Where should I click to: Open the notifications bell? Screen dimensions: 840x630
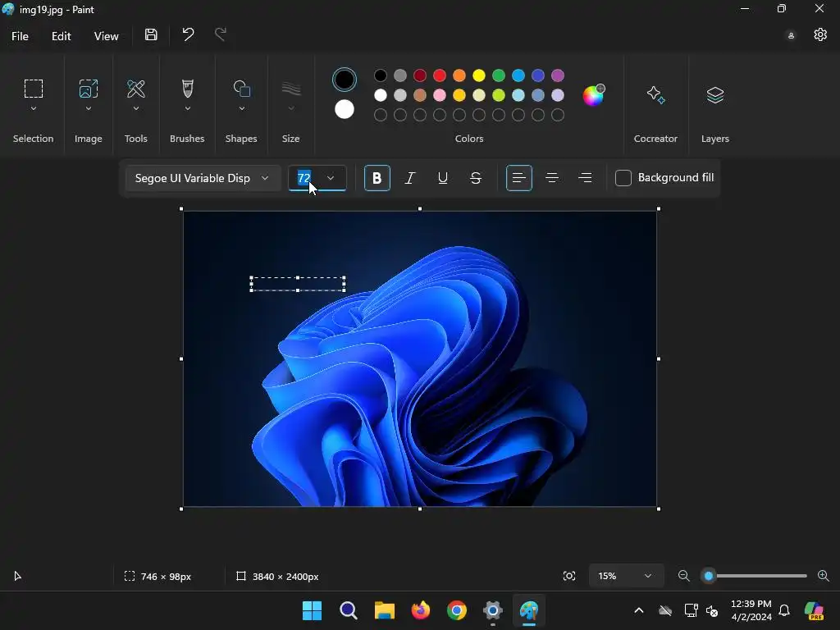(783, 610)
